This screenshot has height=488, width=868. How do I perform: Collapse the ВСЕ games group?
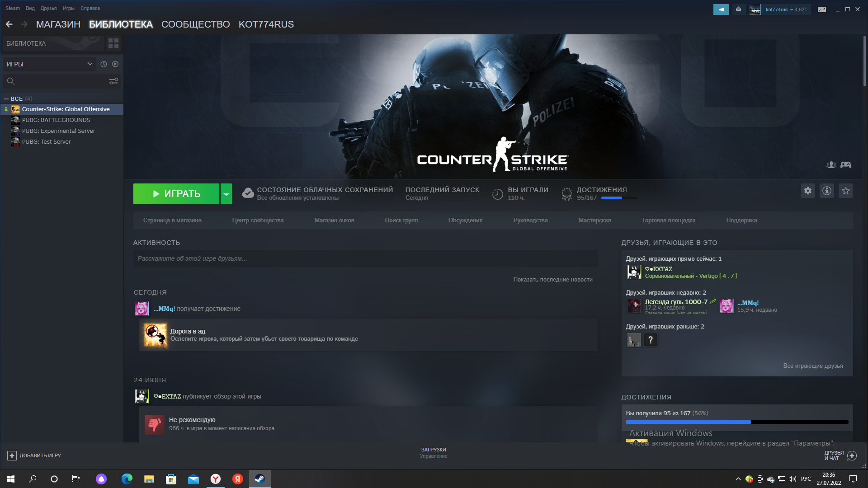pos(6,99)
